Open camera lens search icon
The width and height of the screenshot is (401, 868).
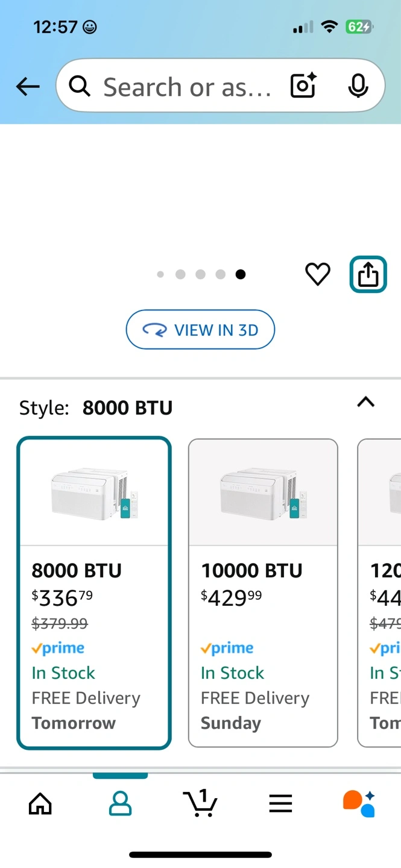click(x=303, y=86)
